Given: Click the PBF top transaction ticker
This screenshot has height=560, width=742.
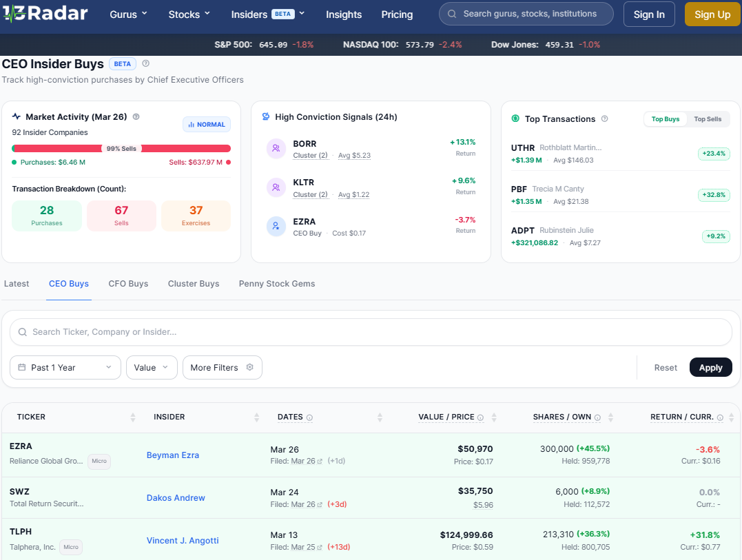Looking at the screenshot, I should click(x=519, y=189).
